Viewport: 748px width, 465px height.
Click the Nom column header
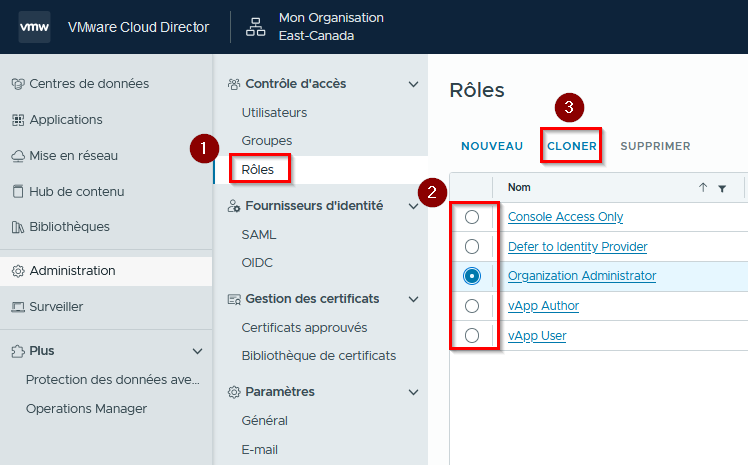pos(519,187)
